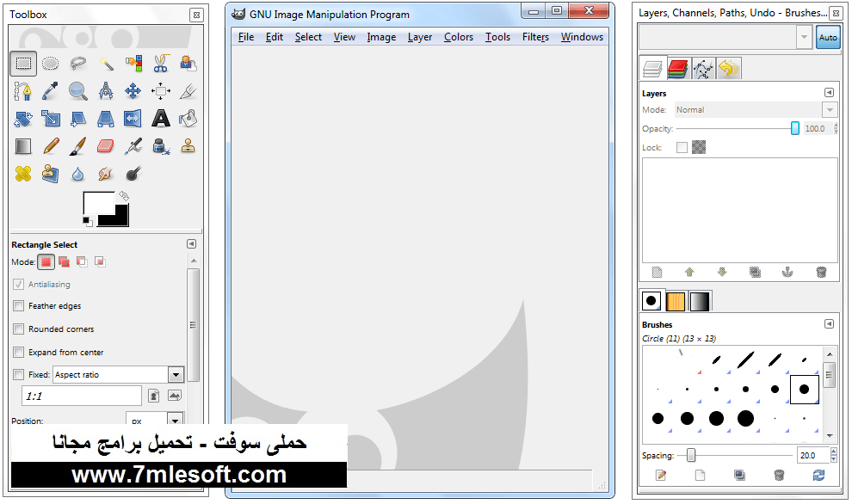Viewport: 852px width, 504px height.
Task: Select the Crop tool
Action: point(188,91)
